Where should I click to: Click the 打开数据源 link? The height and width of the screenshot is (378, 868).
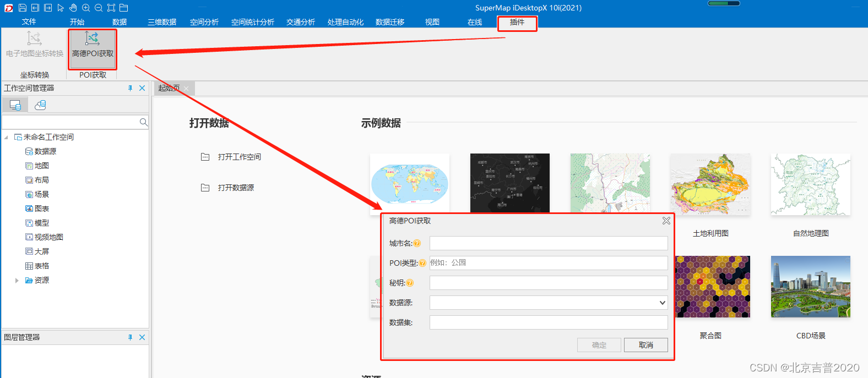(236, 188)
